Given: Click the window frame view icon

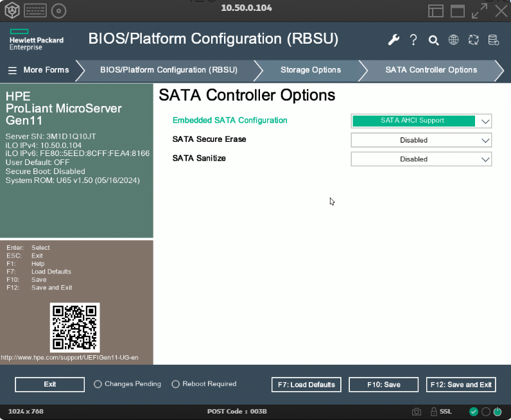Looking at the screenshot, I should (x=458, y=11).
